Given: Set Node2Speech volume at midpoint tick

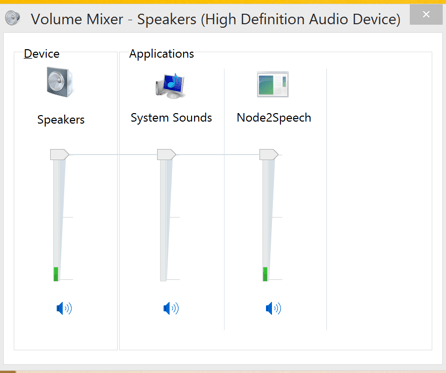Looking at the screenshot, I should [268, 217].
